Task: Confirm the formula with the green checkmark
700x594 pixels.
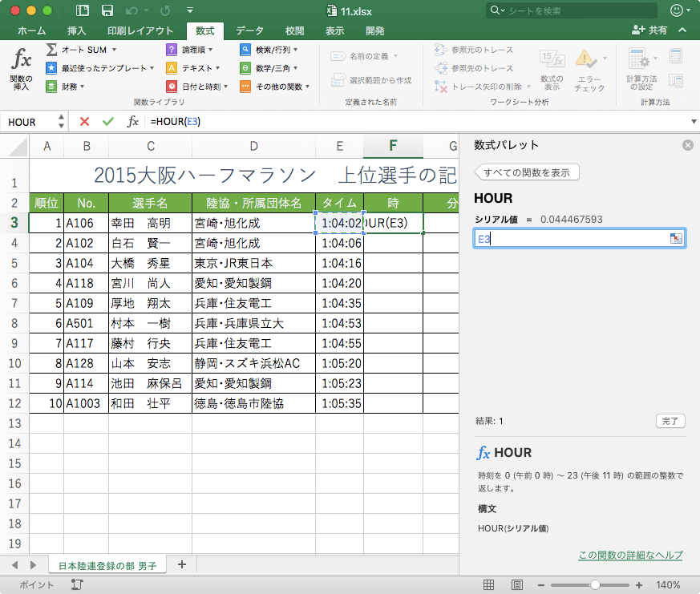Action: click(108, 121)
